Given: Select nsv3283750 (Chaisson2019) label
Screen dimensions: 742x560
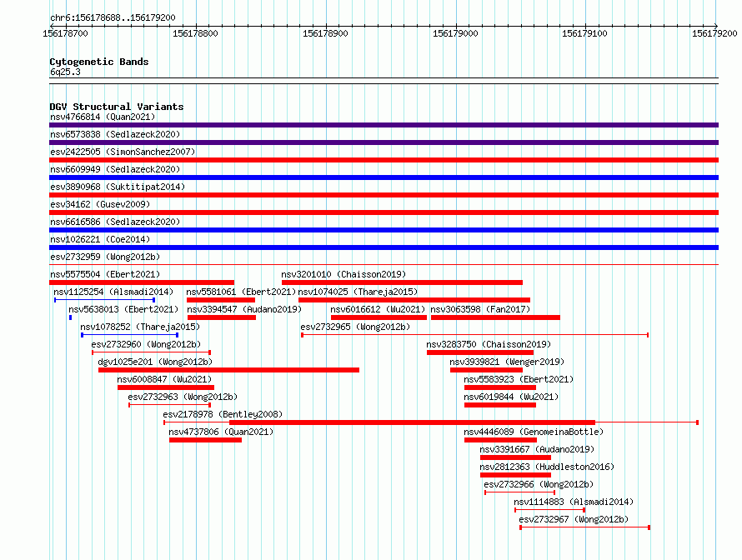Looking at the screenshot, I should tap(489, 344).
